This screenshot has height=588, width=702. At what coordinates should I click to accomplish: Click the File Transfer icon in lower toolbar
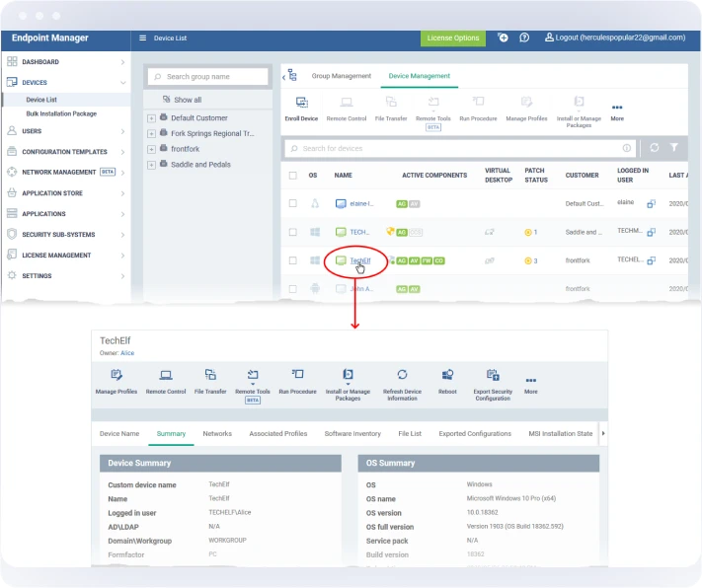(210, 375)
